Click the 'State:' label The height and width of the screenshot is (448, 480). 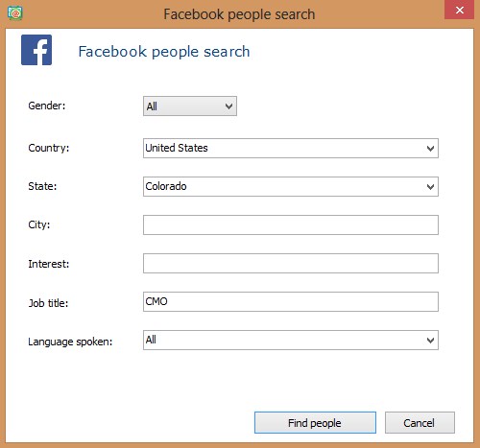42,186
